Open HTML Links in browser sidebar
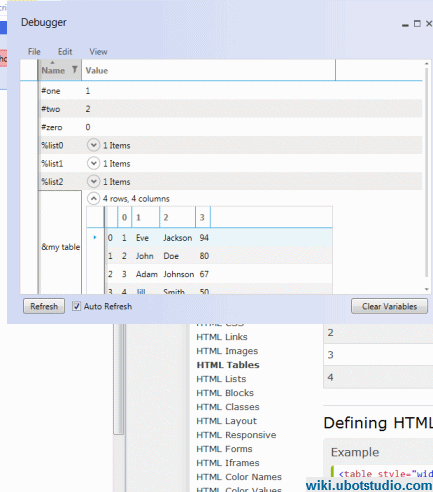 (222, 337)
